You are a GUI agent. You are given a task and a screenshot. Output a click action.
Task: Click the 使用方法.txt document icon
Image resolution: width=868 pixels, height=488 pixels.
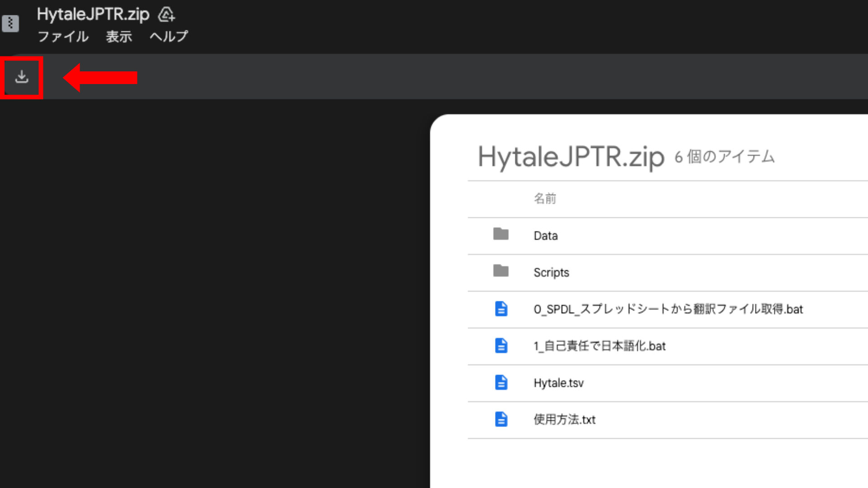[x=501, y=419]
